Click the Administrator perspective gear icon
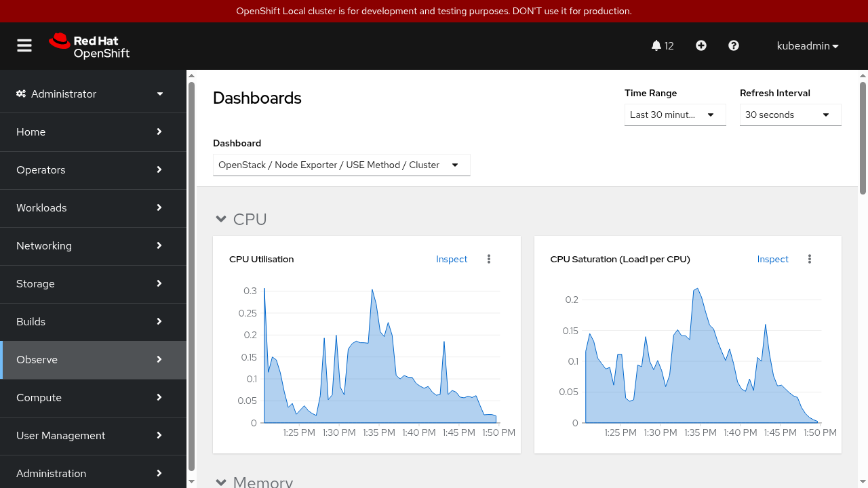This screenshot has height=488, width=868. click(21, 94)
